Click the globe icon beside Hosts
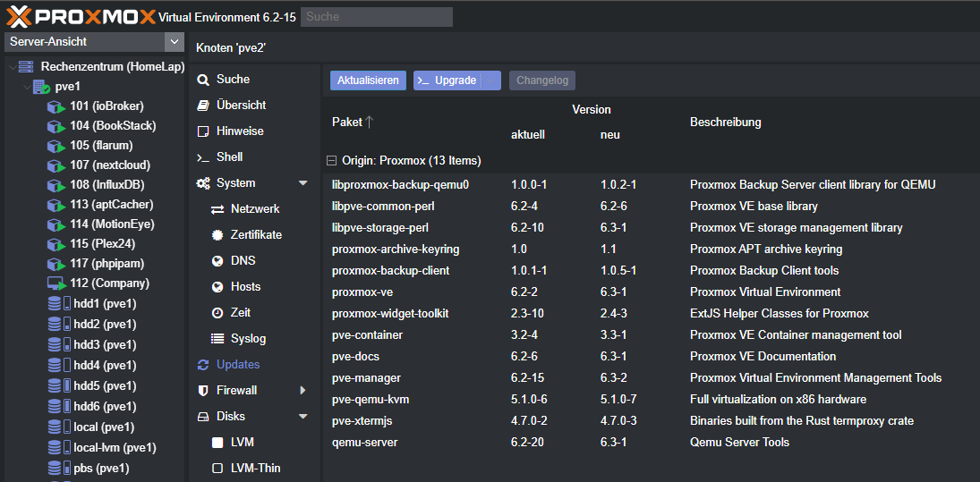The width and height of the screenshot is (980, 482). 217,287
